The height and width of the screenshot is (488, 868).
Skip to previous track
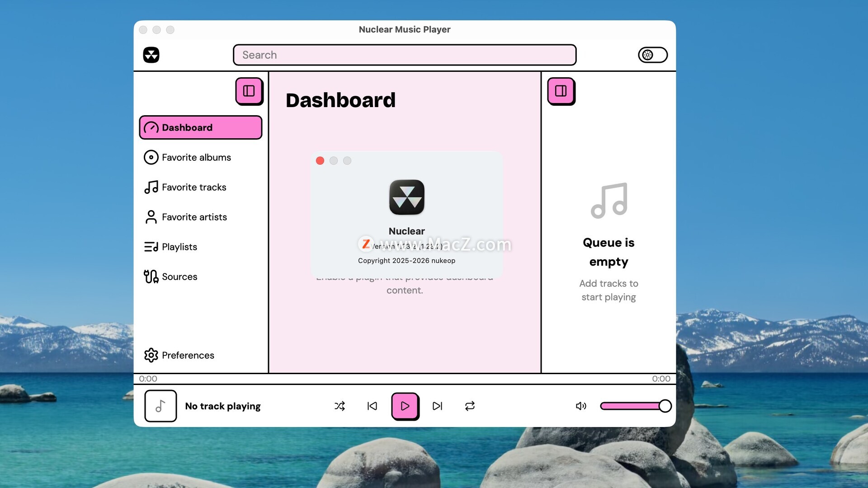click(372, 406)
